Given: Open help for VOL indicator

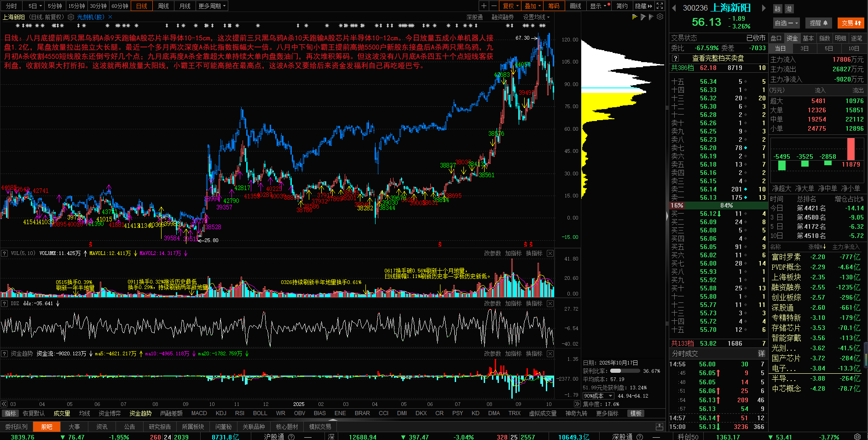Looking at the screenshot, I should 4,253.
